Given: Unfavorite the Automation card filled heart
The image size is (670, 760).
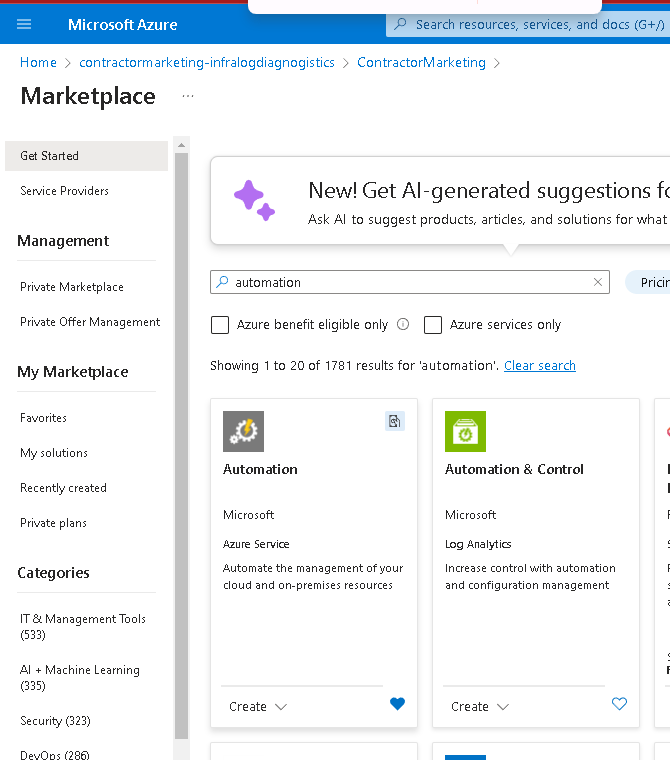Looking at the screenshot, I should pyautogui.click(x=398, y=703).
